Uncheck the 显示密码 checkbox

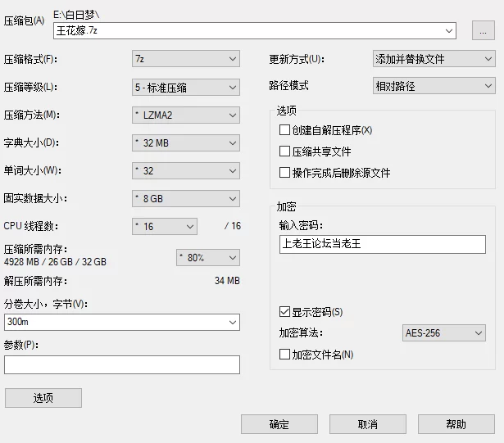coord(284,312)
